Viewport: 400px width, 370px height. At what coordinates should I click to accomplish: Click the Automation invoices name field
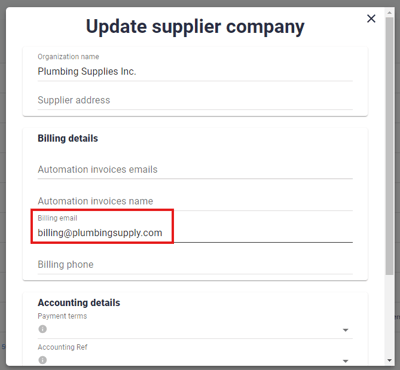(x=195, y=201)
